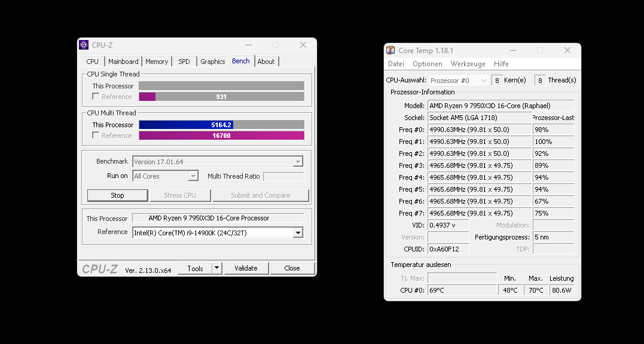Click the Fertigungsprozess value 5 nm
The height and width of the screenshot is (344, 644).
[x=553, y=237]
